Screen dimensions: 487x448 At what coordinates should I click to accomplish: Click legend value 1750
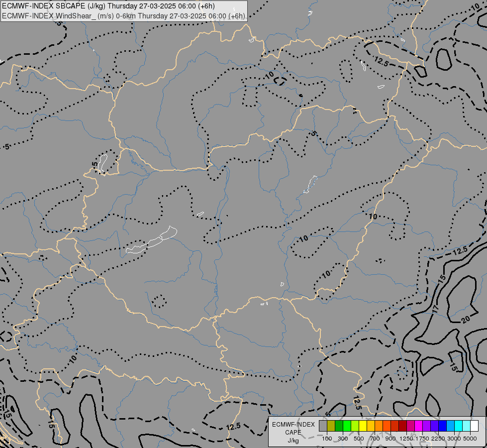coord(422,439)
